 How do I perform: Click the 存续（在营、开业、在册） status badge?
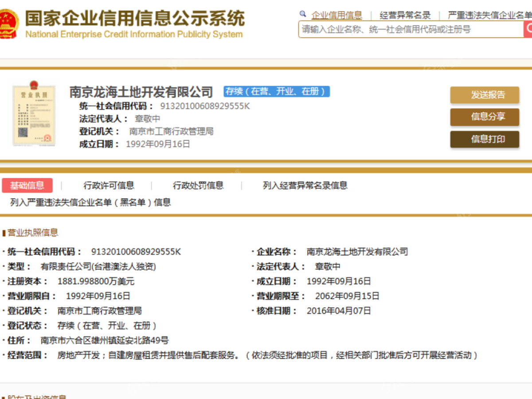[x=277, y=91]
